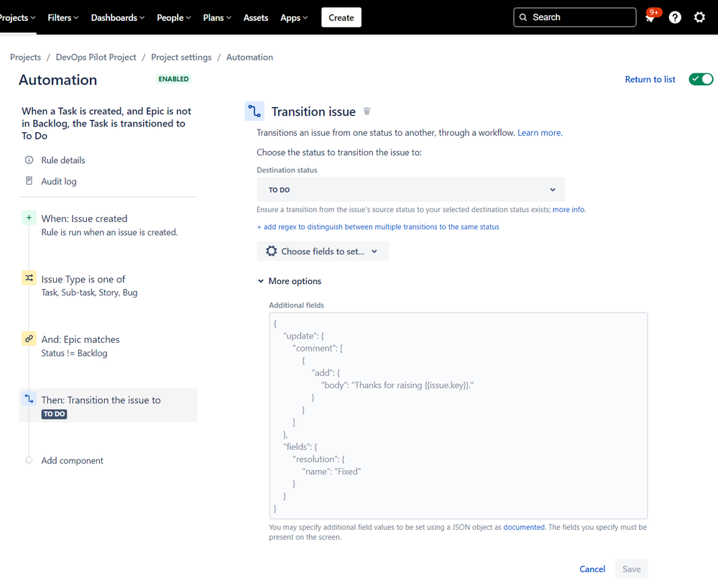The height and width of the screenshot is (588, 718).
Task: Click the "Task, Sub-task, Story, Bug" text
Action: click(x=89, y=292)
